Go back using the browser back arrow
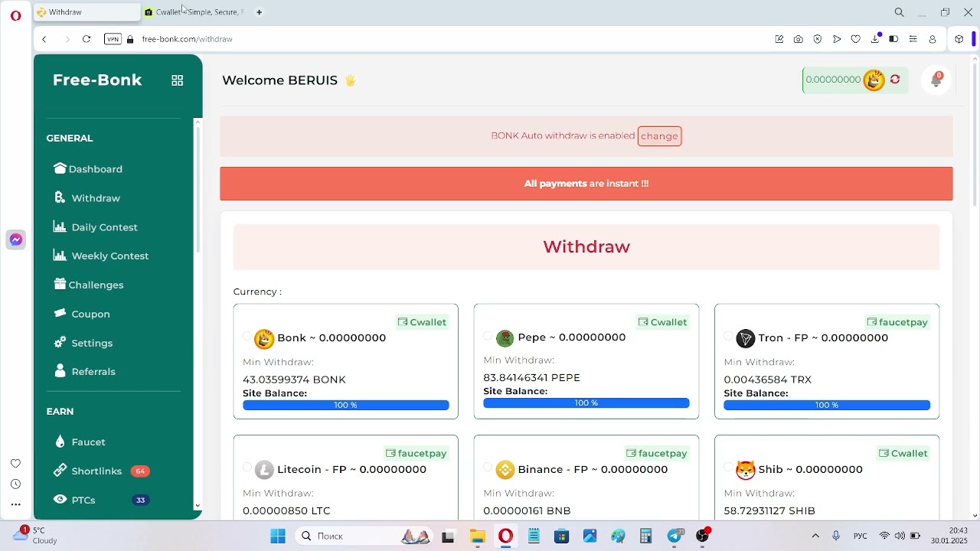This screenshot has height=551, width=980. (44, 39)
